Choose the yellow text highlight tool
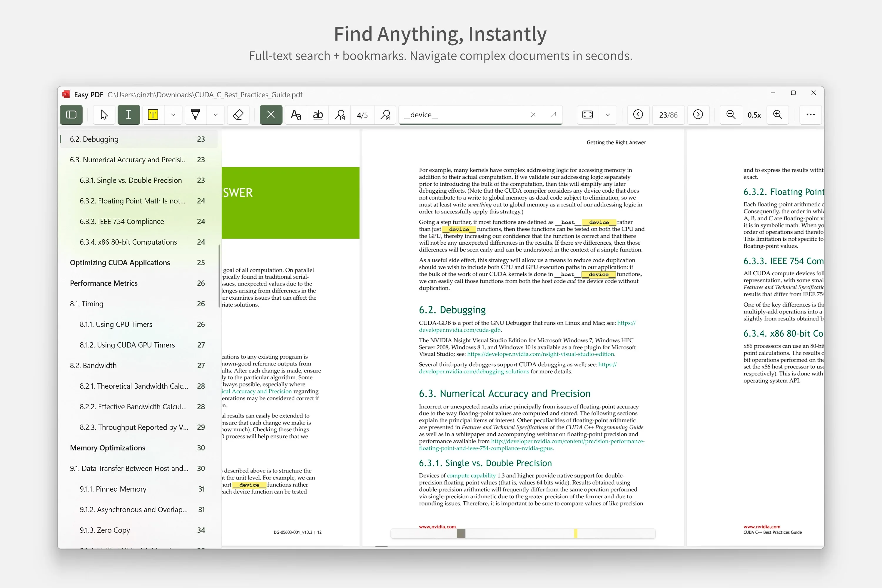The height and width of the screenshot is (588, 882). tap(153, 115)
